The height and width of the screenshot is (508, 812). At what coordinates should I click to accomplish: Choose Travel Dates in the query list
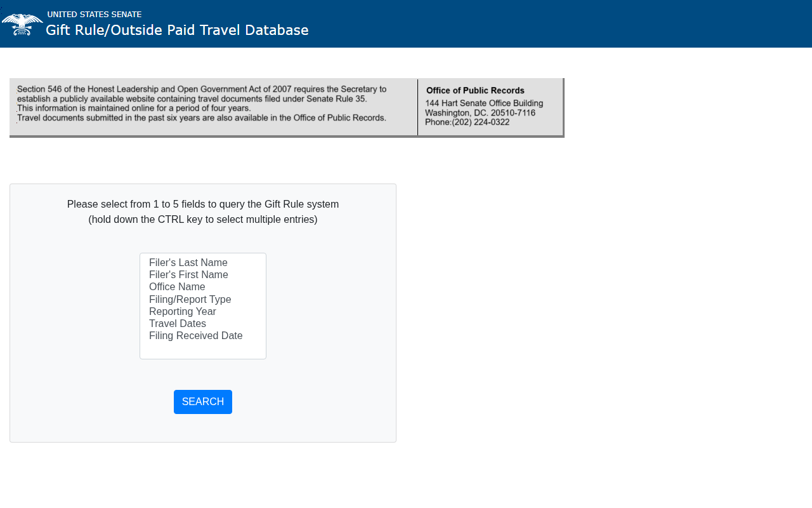click(178, 324)
